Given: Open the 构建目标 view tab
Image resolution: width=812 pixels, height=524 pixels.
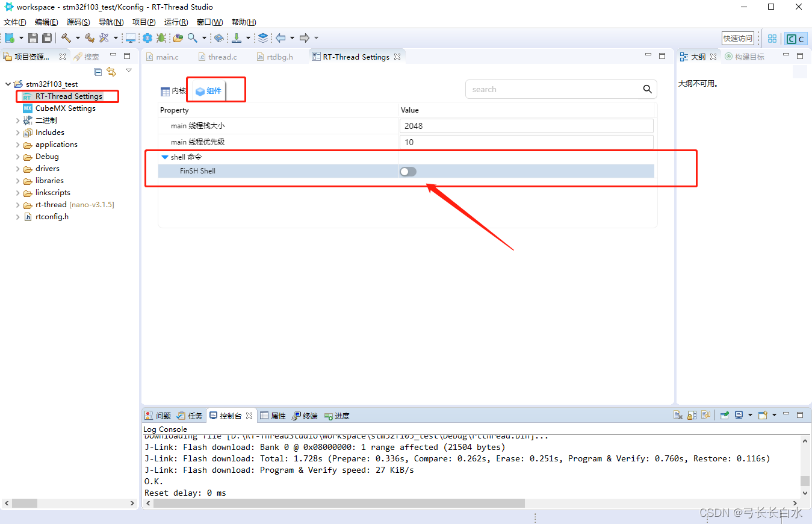Looking at the screenshot, I should [745, 57].
